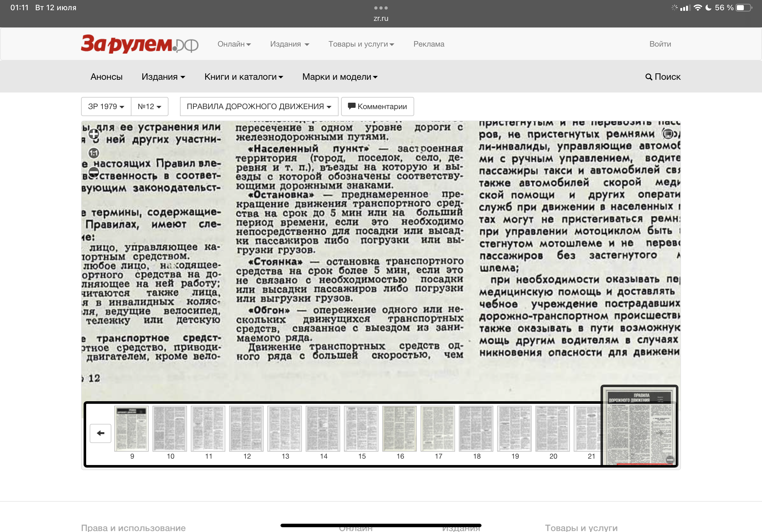Click the «Стоянка» definition text
762x532 pixels.
tap(349, 280)
